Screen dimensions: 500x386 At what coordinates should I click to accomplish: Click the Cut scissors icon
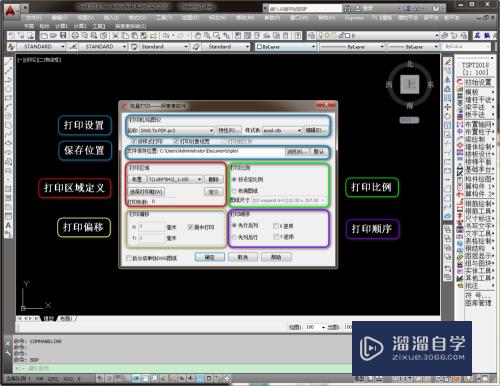coord(116,35)
